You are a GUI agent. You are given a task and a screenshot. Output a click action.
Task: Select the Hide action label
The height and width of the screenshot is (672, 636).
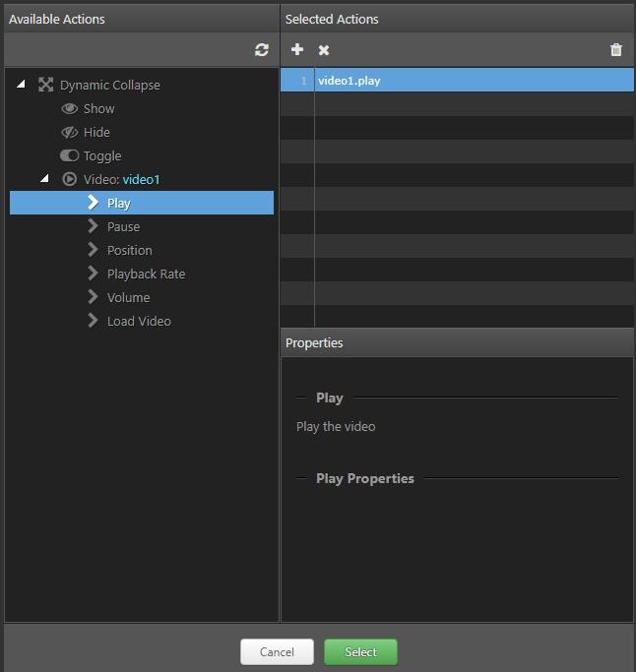pos(96,133)
